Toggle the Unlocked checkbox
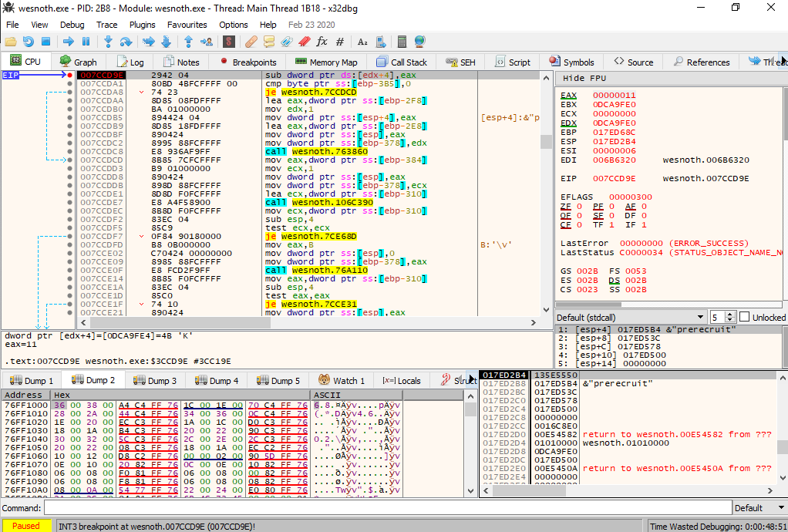 coord(745,317)
